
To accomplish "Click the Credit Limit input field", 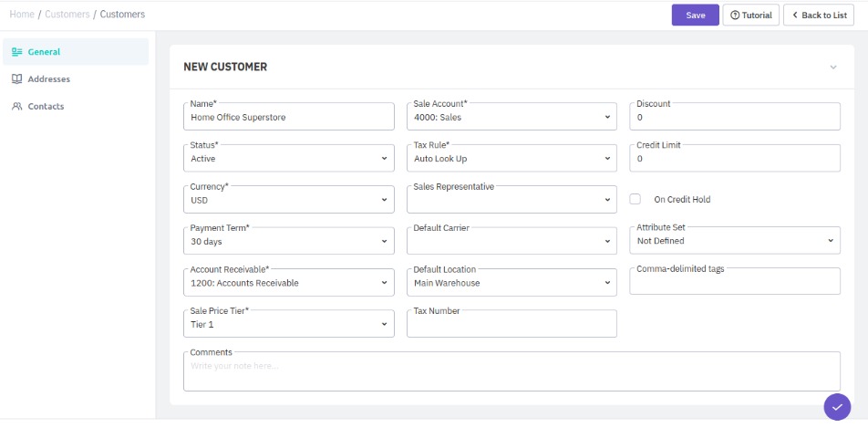I will [734, 159].
